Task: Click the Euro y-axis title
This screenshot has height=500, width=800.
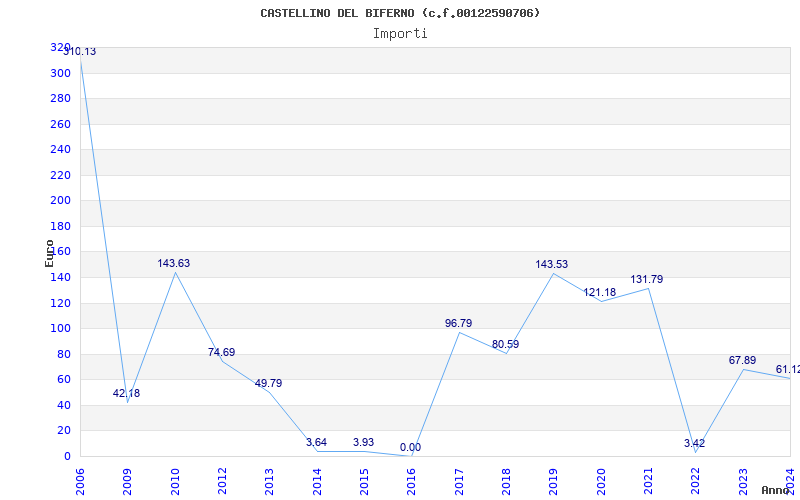Action: 49,254
